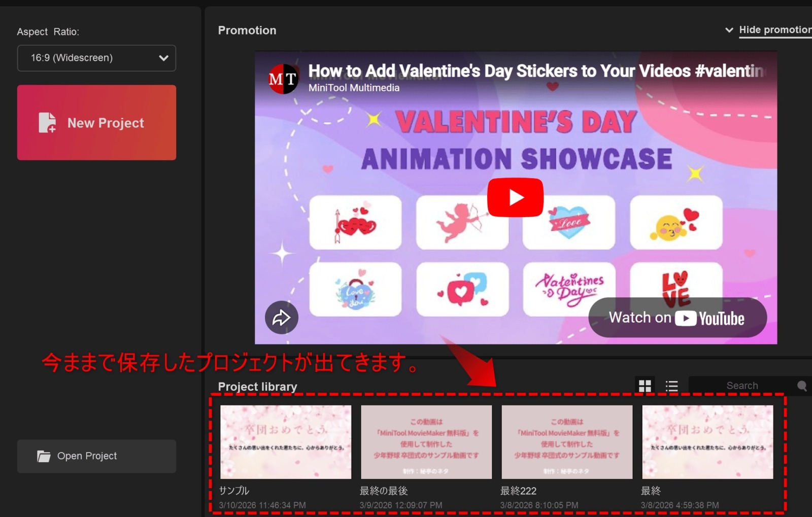Open the Aspect Ratio dropdown
Viewport: 812px width, 517px height.
(x=96, y=58)
